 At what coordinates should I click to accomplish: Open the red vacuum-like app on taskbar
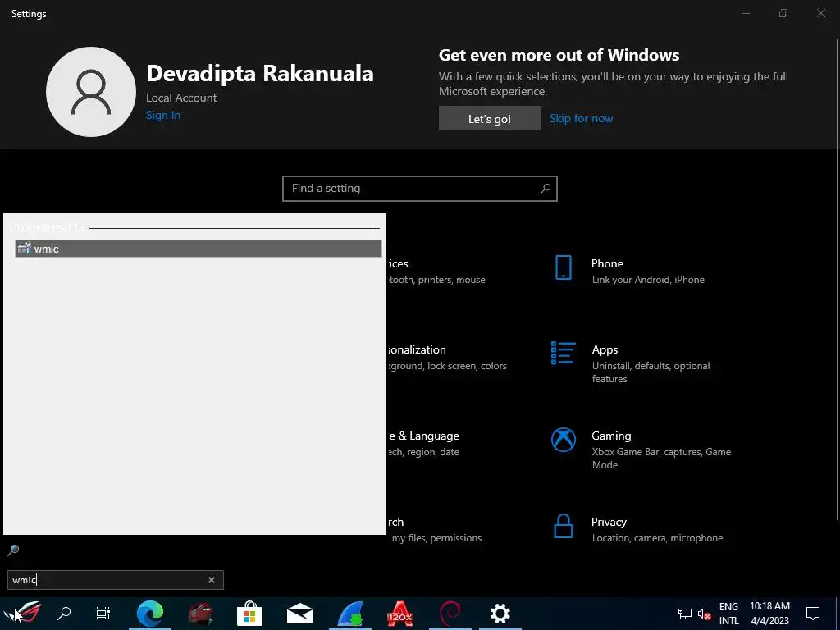tap(200, 614)
